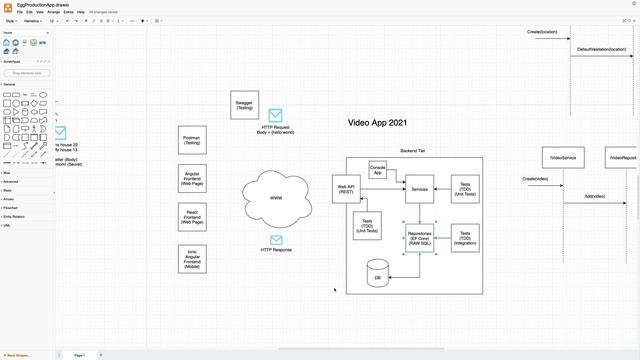640x360 pixels.
Task: Click the horizontal canvas scrollbar
Action: coord(361,349)
